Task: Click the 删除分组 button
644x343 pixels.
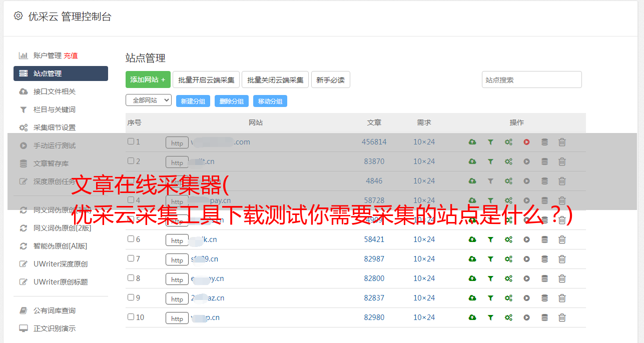Action: coord(232,101)
